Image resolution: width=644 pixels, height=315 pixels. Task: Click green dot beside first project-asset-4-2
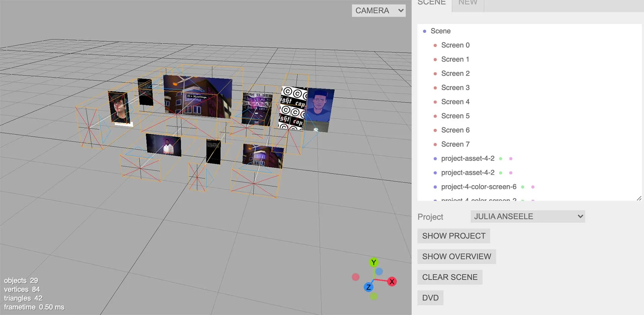[x=500, y=159]
